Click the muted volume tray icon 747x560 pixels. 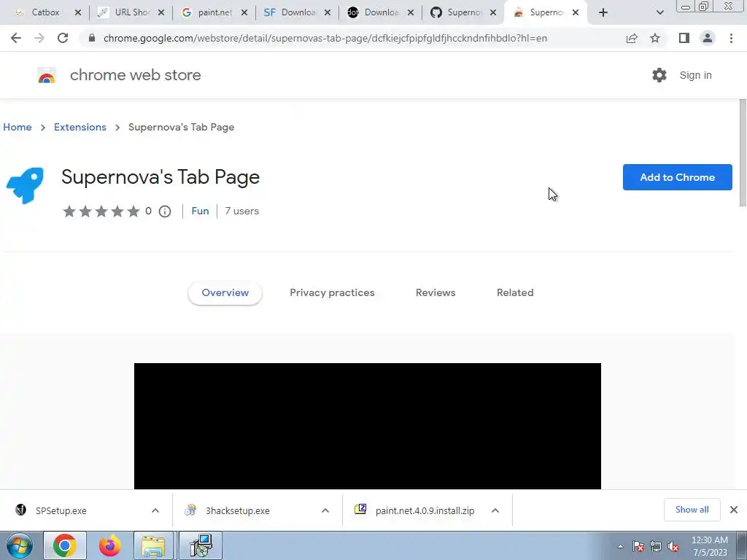coord(673,546)
